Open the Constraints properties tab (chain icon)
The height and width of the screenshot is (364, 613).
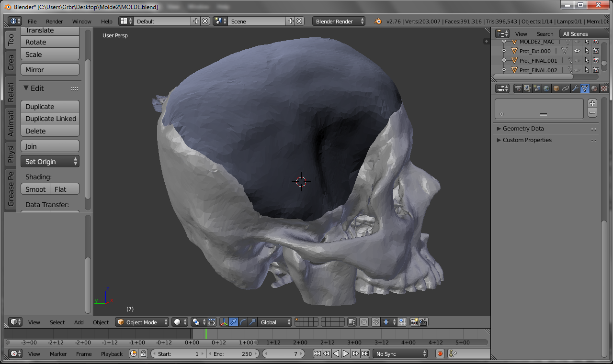(x=566, y=88)
